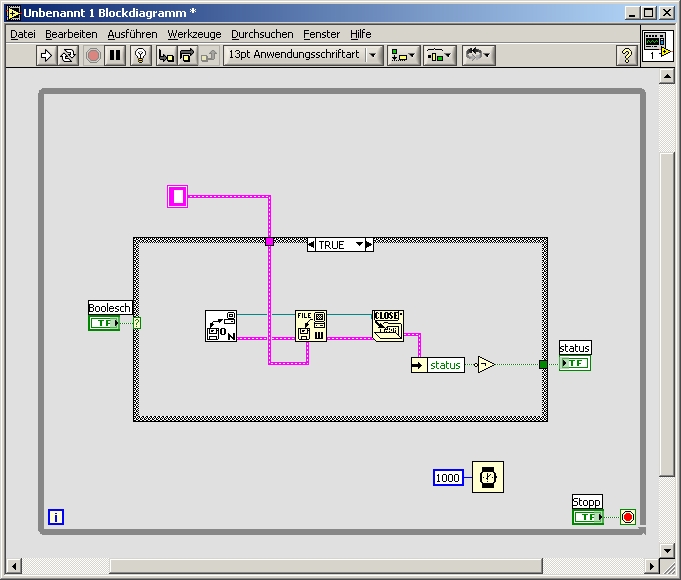Open the Distribute Objects dropdown
Screen dimensions: 681x580
point(440,55)
